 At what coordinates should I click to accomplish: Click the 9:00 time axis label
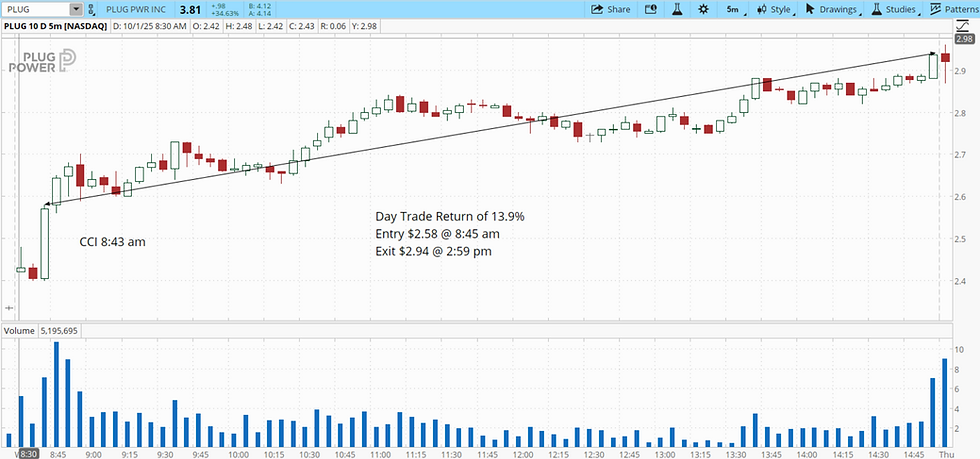click(94, 454)
